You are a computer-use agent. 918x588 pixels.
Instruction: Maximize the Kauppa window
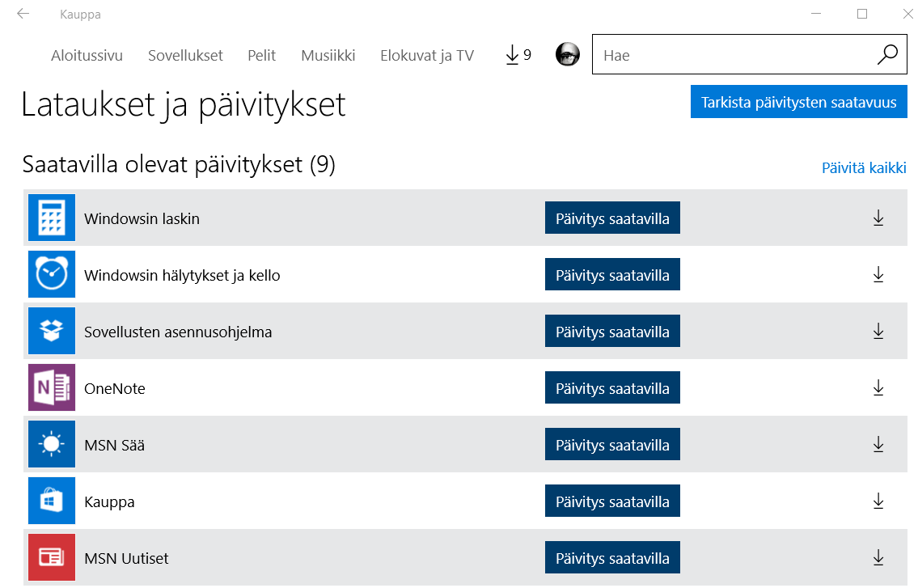click(862, 14)
